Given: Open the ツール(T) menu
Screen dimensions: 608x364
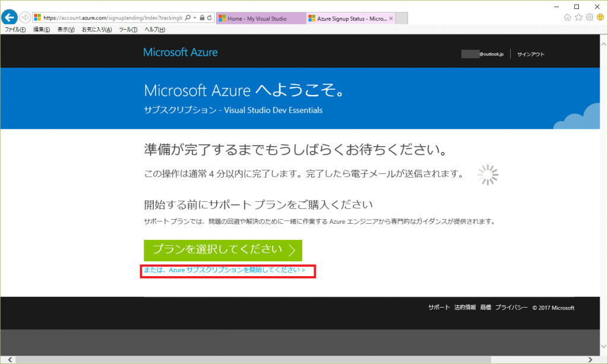Looking at the screenshot, I should click(128, 30).
